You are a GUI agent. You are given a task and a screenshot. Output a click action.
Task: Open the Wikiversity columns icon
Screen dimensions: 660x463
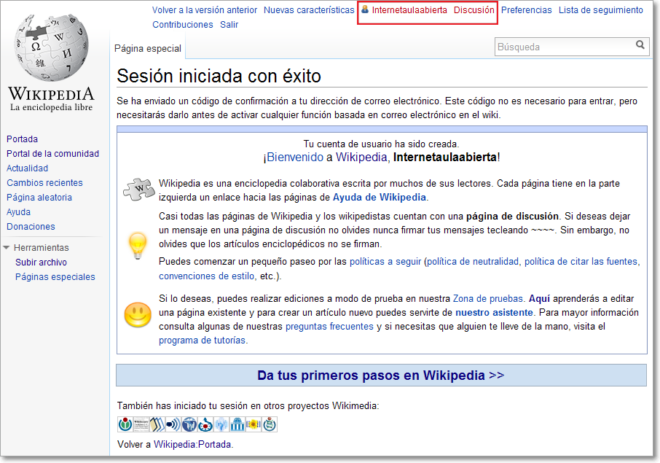coord(237,424)
